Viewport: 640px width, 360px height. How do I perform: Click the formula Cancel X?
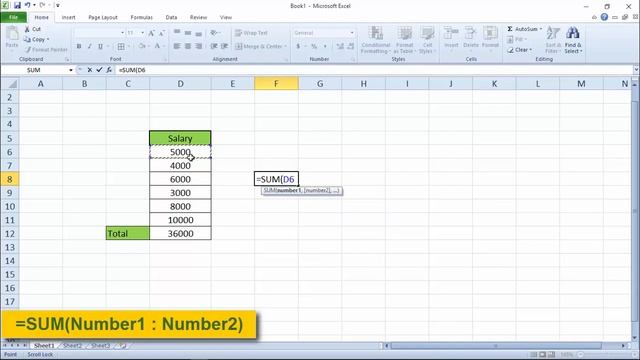(90, 70)
